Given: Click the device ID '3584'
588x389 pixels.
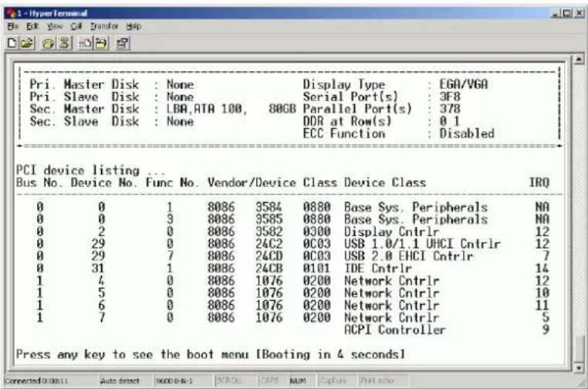Looking at the screenshot, I should point(269,207).
